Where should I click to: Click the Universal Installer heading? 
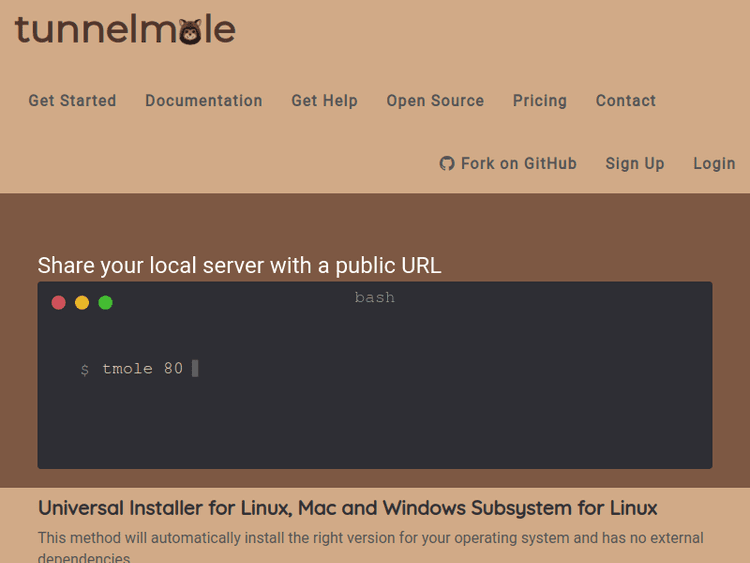(348, 507)
